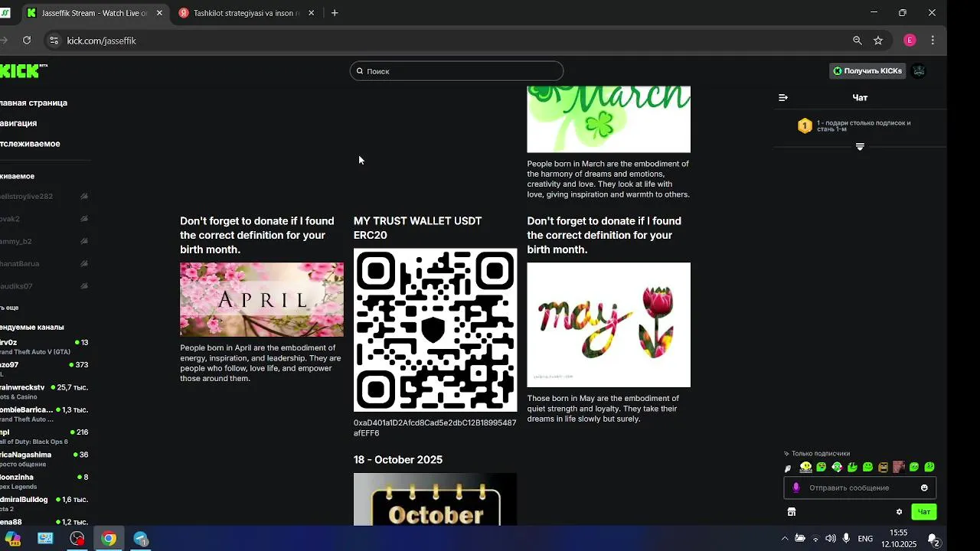Open the Chrome three-dot menu
The width and height of the screenshot is (980, 551).
click(933, 41)
